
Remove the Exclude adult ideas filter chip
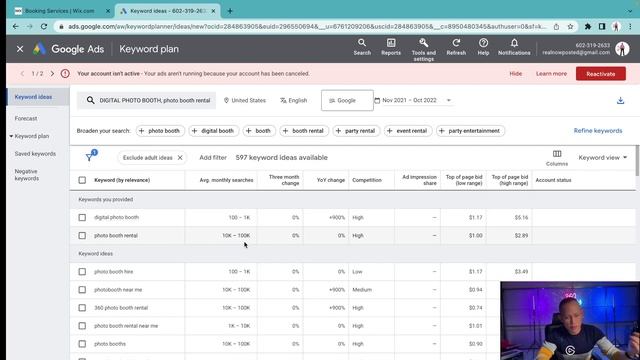[180, 158]
